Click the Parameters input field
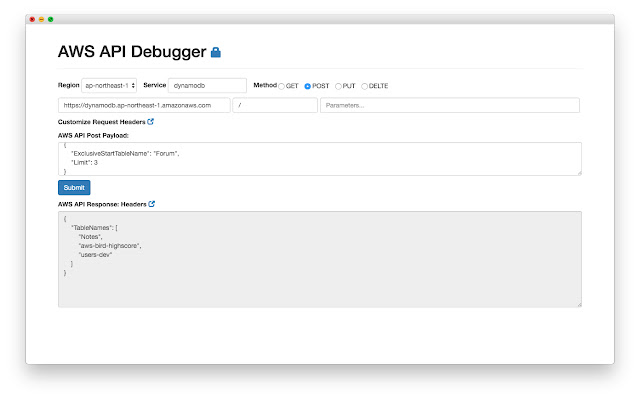Viewport: 640px width, 400px height. (x=450, y=105)
